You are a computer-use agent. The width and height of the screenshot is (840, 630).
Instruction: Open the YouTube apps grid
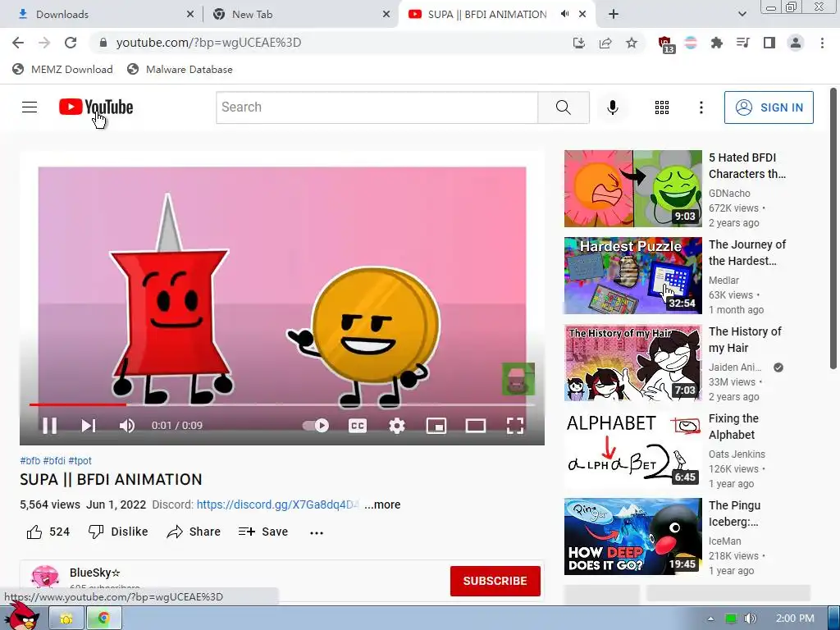click(662, 107)
